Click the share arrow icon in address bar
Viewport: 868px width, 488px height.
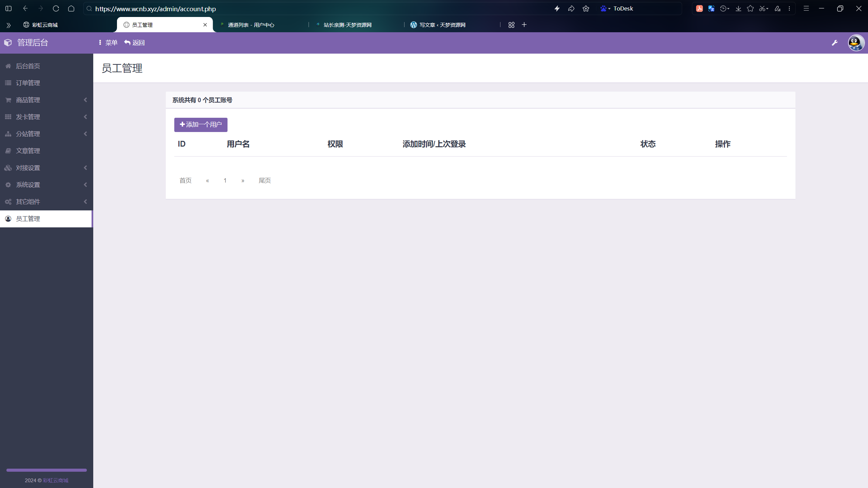tap(571, 8)
